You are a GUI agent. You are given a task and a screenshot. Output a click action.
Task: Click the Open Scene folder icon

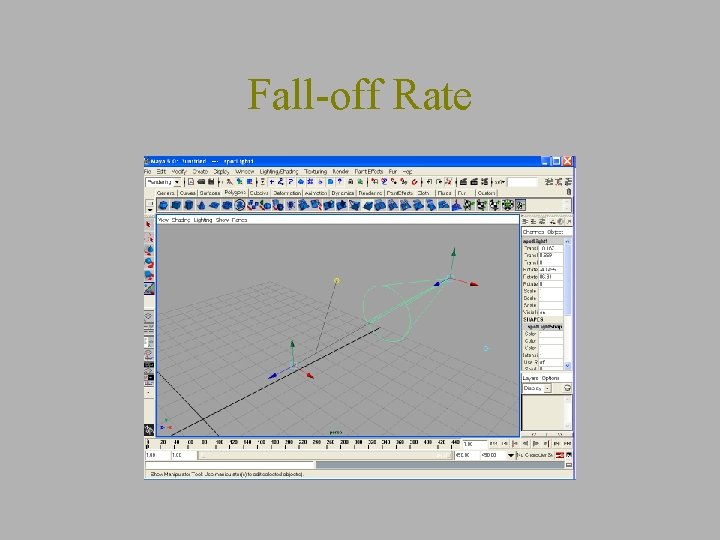[x=201, y=182]
